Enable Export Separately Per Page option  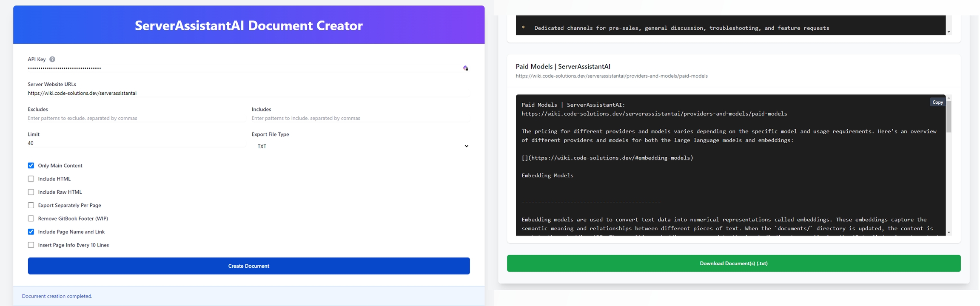tap(31, 205)
